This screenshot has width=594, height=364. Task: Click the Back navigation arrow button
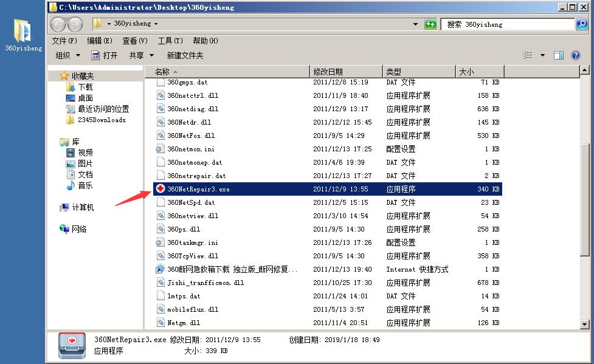tap(58, 25)
